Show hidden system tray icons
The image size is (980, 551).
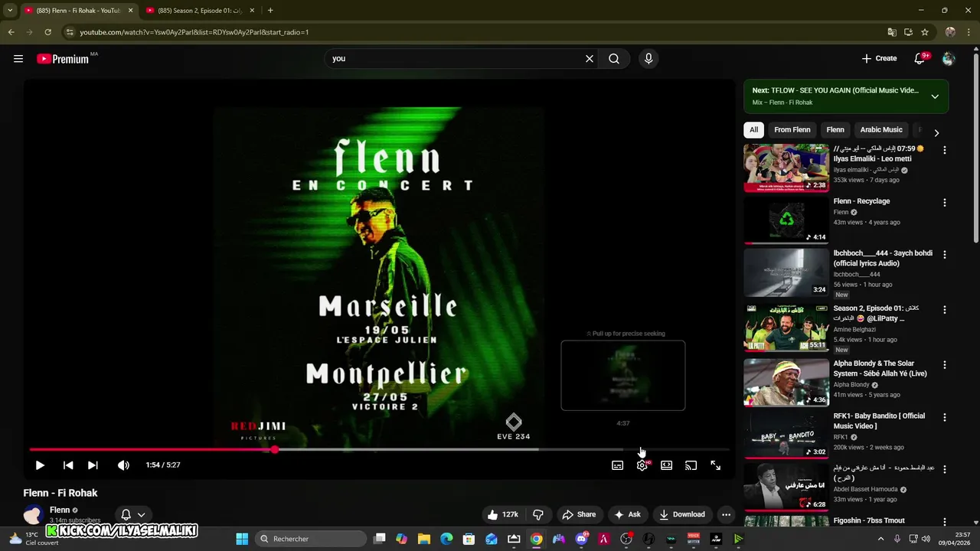pyautogui.click(x=880, y=539)
